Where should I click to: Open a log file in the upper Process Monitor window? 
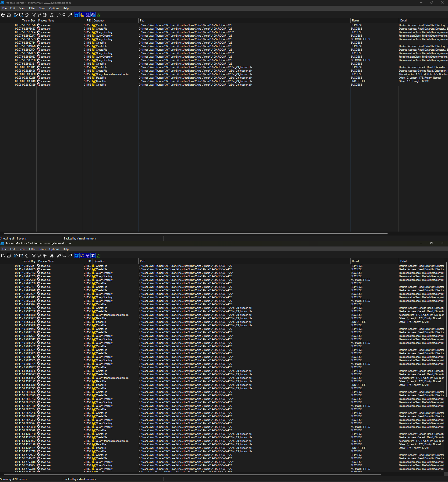tap(3, 15)
